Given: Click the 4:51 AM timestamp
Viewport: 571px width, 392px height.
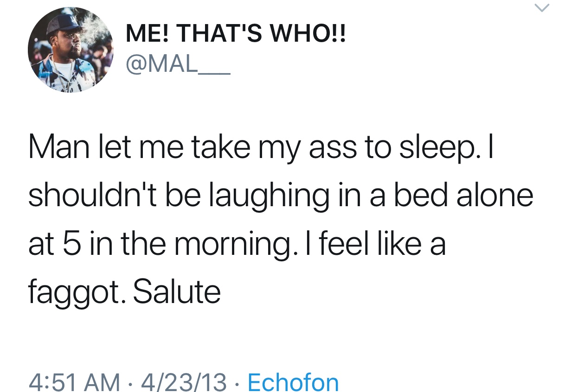Looking at the screenshot, I should pyautogui.click(x=73, y=381).
